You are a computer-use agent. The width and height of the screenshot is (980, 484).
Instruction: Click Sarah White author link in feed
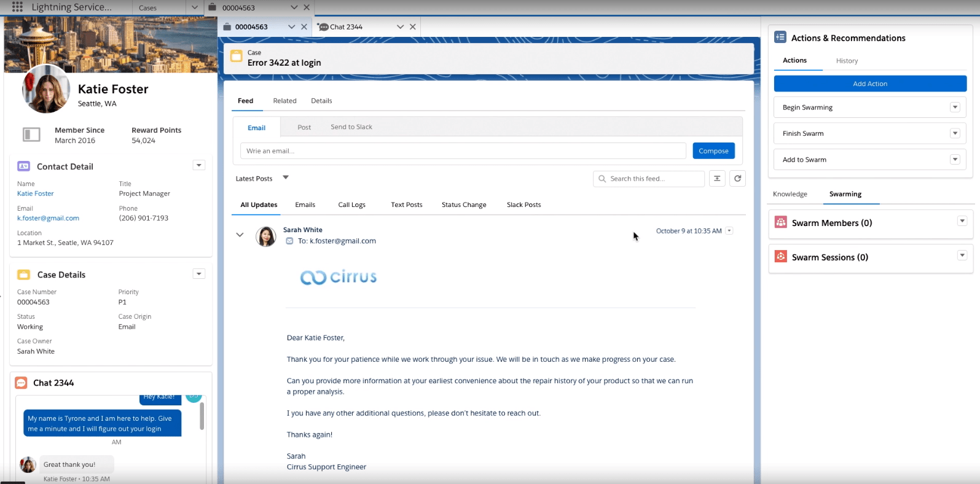coord(302,230)
